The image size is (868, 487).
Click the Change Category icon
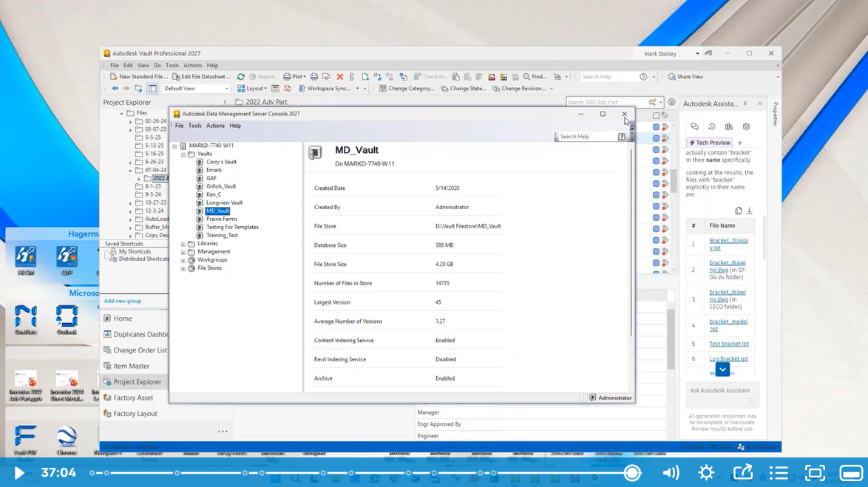(x=382, y=89)
